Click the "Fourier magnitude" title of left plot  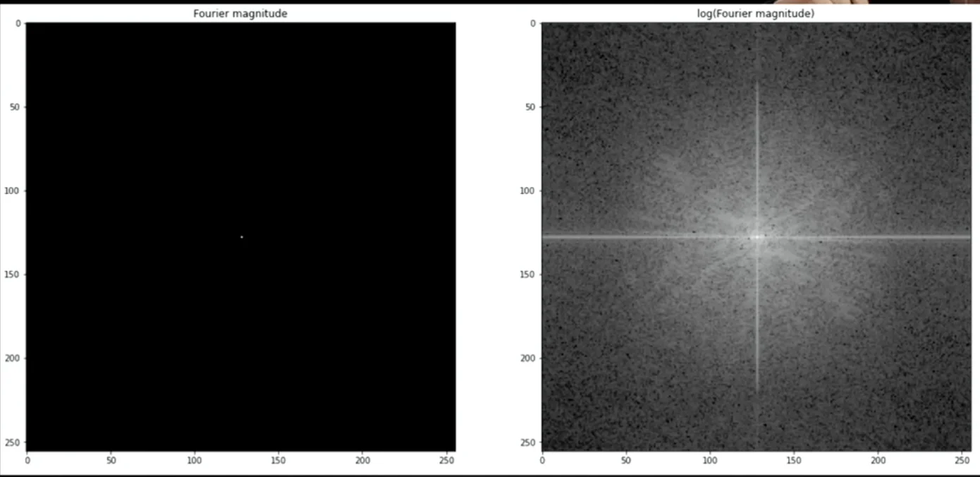pos(240,13)
